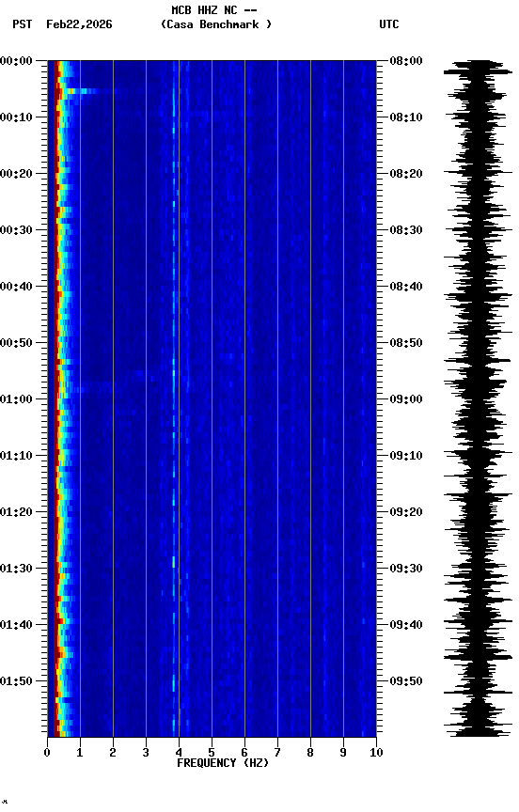The image size is (519, 812).
Task: Click the UTC time label '09:30'
Action: (x=406, y=570)
